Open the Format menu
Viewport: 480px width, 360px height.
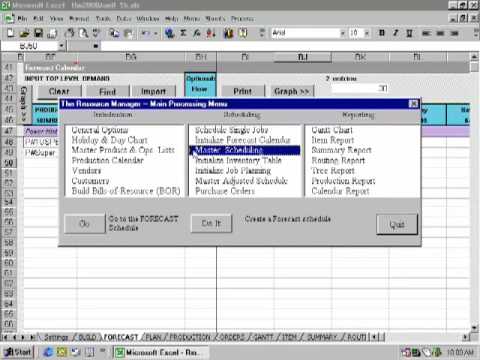pos(79,19)
